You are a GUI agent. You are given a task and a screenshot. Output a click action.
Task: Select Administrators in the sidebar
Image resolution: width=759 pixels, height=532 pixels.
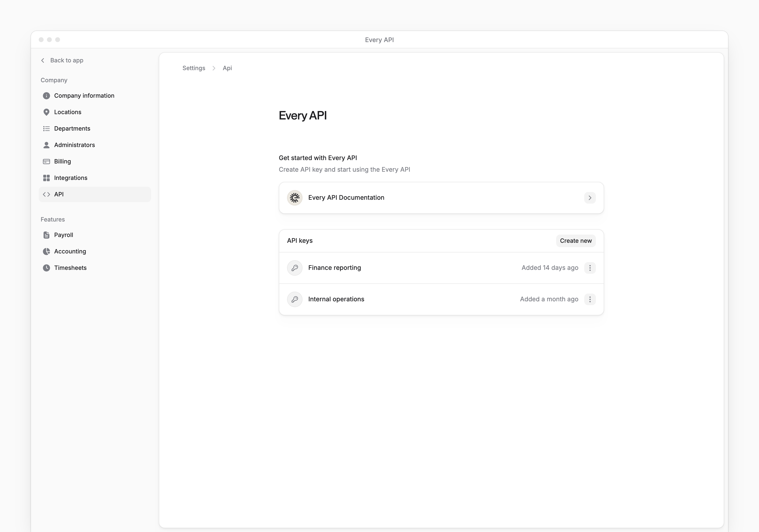coord(95,145)
